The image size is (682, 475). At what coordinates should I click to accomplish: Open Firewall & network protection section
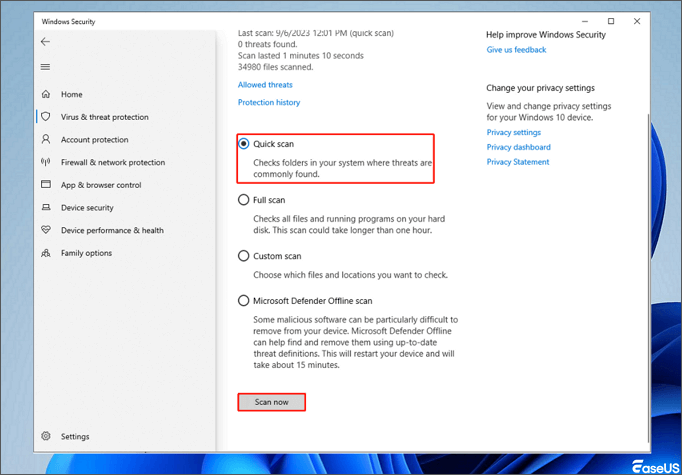point(113,162)
